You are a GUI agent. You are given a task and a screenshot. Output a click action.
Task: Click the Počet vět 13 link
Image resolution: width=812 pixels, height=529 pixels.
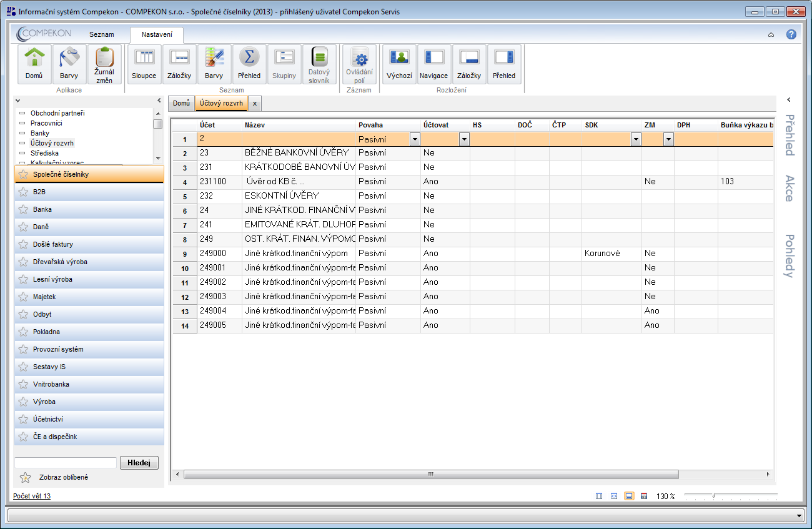click(x=32, y=496)
